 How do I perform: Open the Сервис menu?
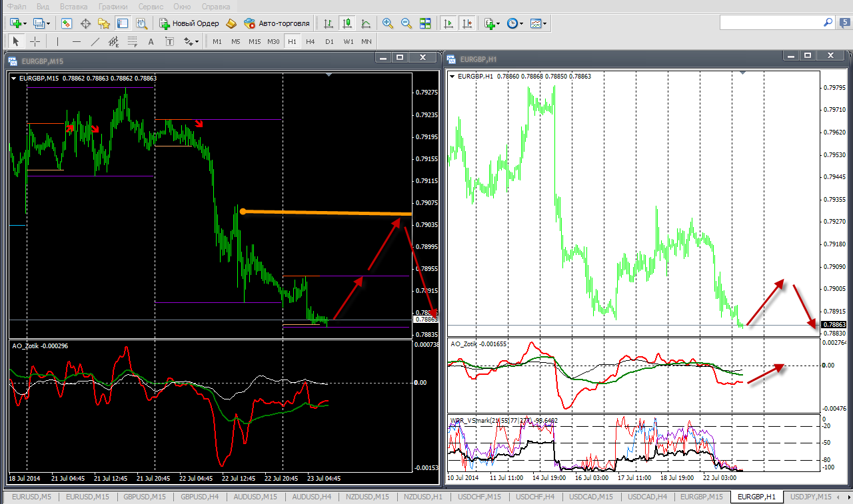pos(151,6)
